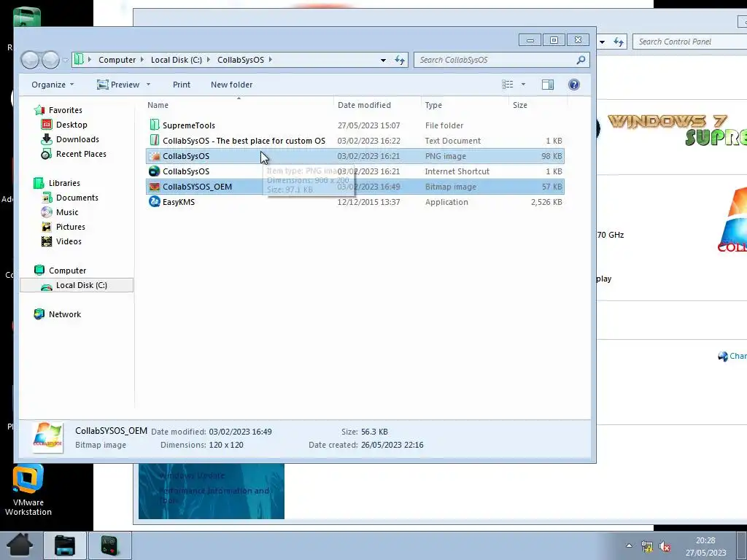Screen dimensions: 747x560
Task: Select Local Disk (C:) in navigation pane
Action: point(77,285)
